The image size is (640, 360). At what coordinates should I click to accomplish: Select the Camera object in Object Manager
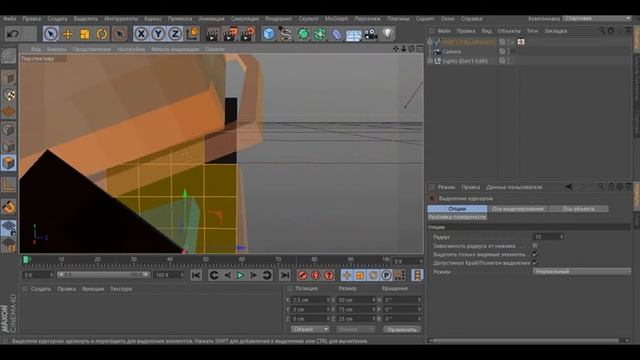pyautogui.click(x=451, y=51)
